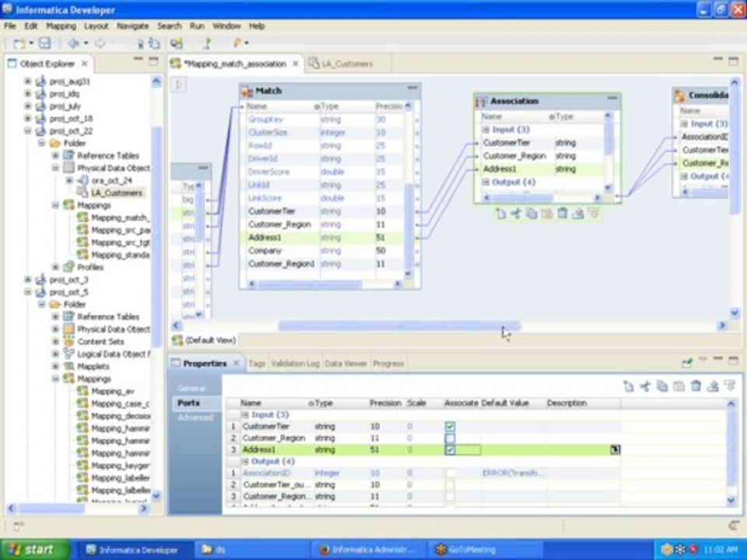Check the Associate checkbox for Customer_Region
747x560 pixels.
[450, 438]
